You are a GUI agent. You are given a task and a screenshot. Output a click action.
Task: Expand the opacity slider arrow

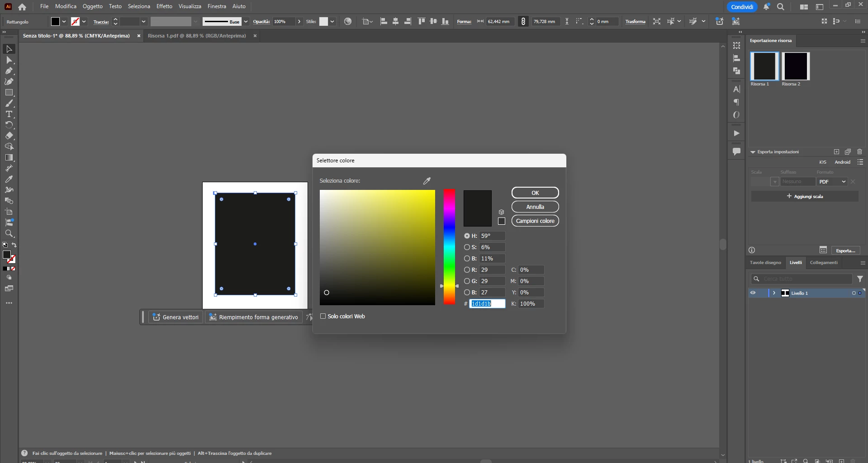click(299, 22)
